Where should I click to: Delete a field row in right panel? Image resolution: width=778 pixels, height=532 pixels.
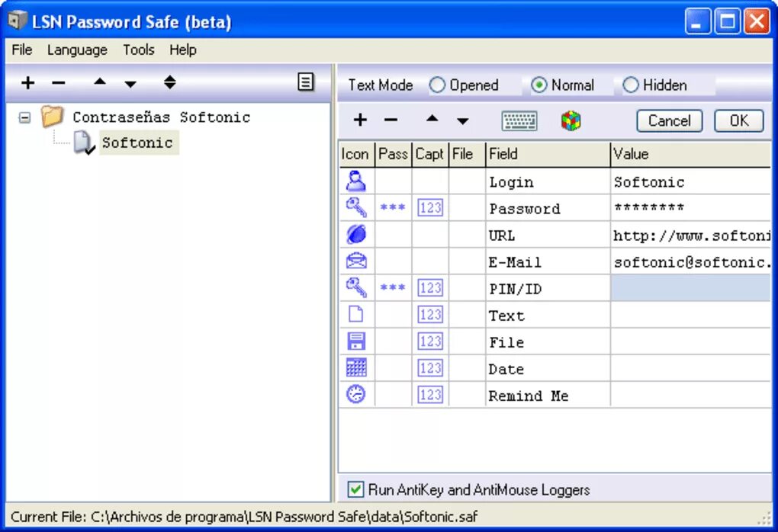pos(391,120)
